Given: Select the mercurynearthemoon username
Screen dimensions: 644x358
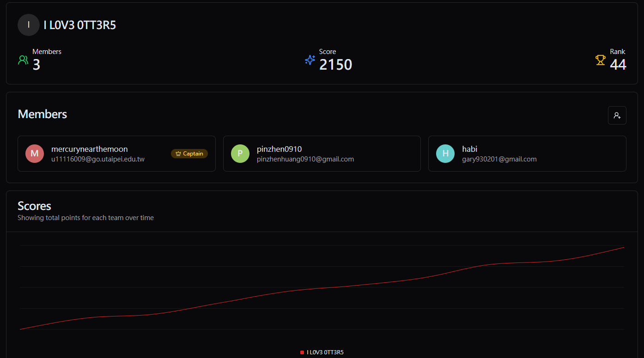Looking at the screenshot, I should (x=90, y=149).
